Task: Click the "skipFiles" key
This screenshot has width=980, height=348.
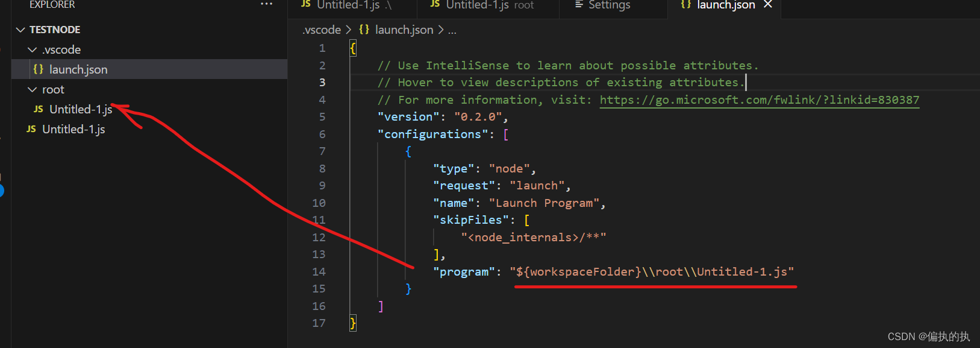Action: point(471,220)
